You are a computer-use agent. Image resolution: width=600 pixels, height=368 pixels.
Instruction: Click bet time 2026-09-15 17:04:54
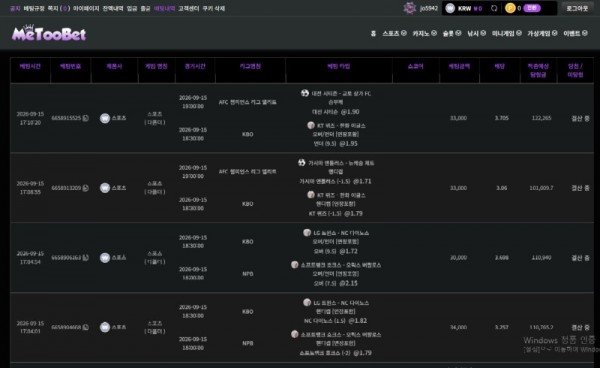click(x=30, y=258)
